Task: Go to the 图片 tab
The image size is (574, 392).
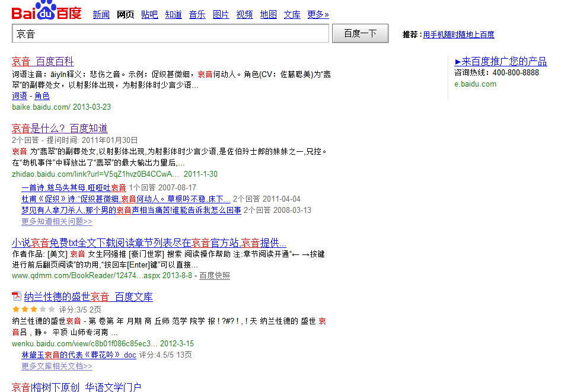Action: 221,15
